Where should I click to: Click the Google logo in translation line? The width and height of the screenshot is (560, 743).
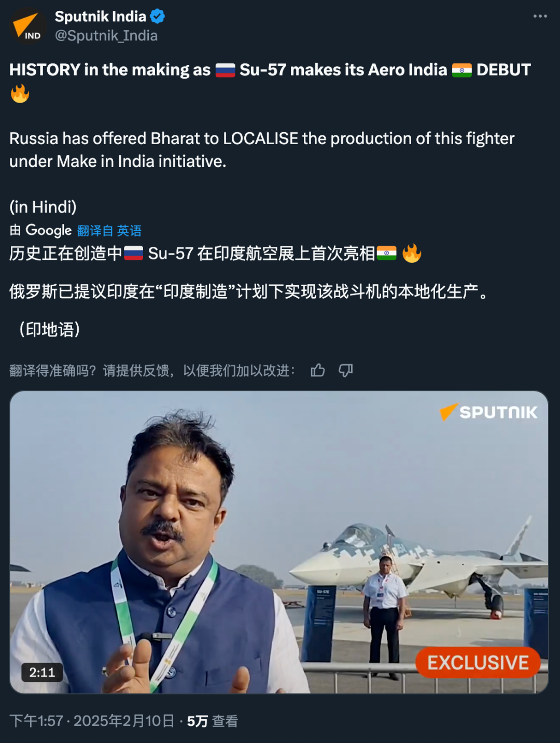[49, 230]
